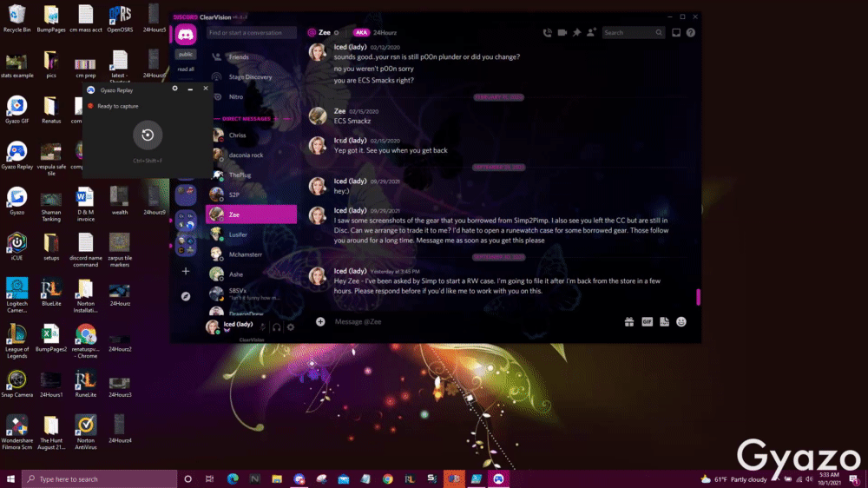Add a server plus icon
This screenshot has height=488, width=868.
pos(186,272)
